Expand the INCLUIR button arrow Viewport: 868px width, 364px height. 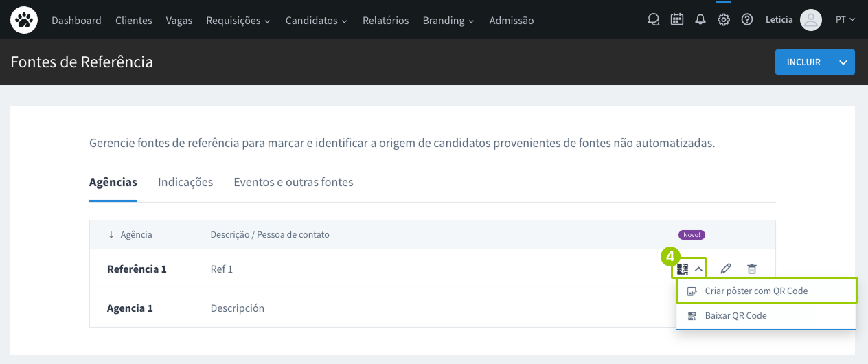844,62
